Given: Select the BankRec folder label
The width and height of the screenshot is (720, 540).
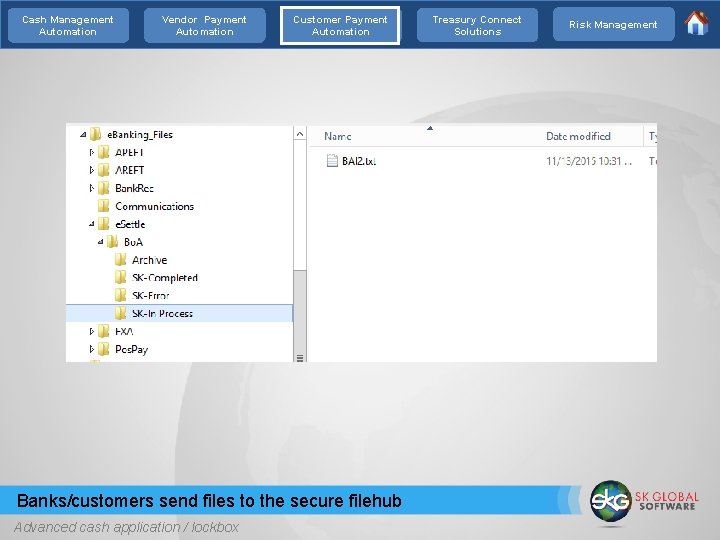Looking at the screenshot, I should (134, 188).
